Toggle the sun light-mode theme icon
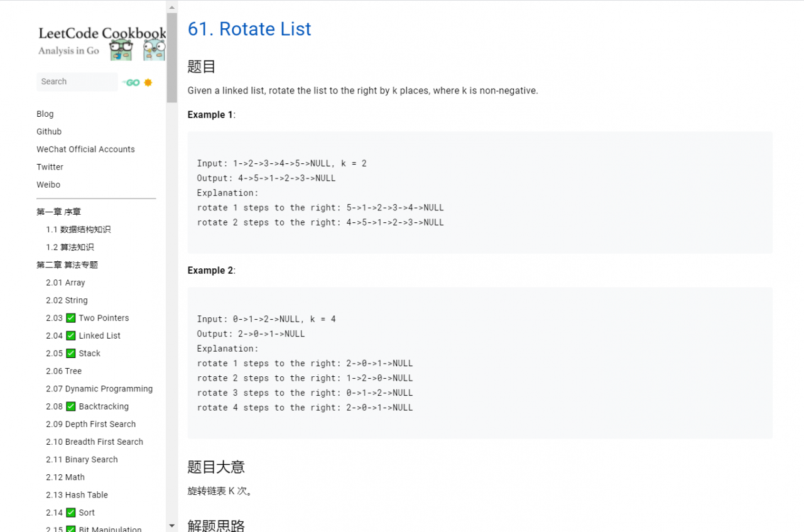804x532 pixels. [148, 82]
